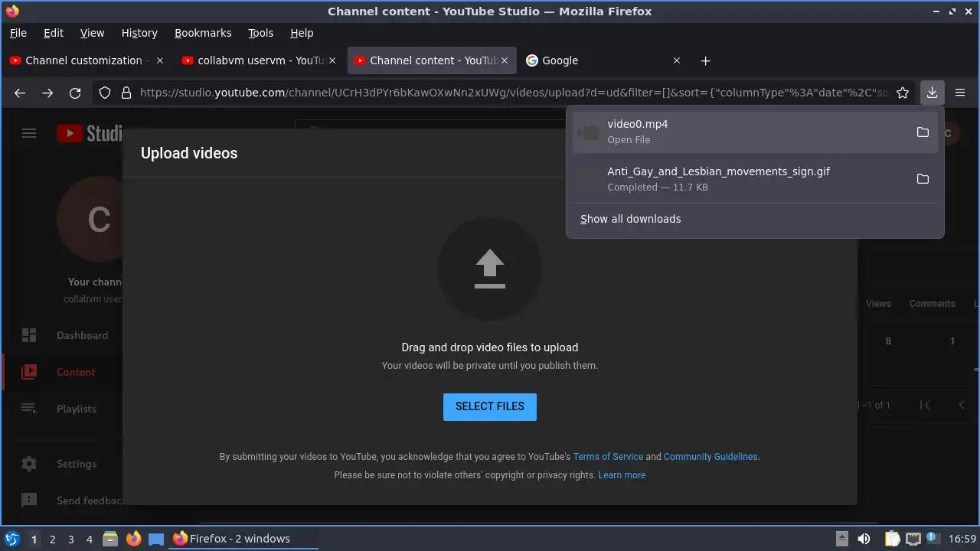Viewport: 980px width, 551px height.
Task: Open the Tools menu
Action: click(260, 33)
